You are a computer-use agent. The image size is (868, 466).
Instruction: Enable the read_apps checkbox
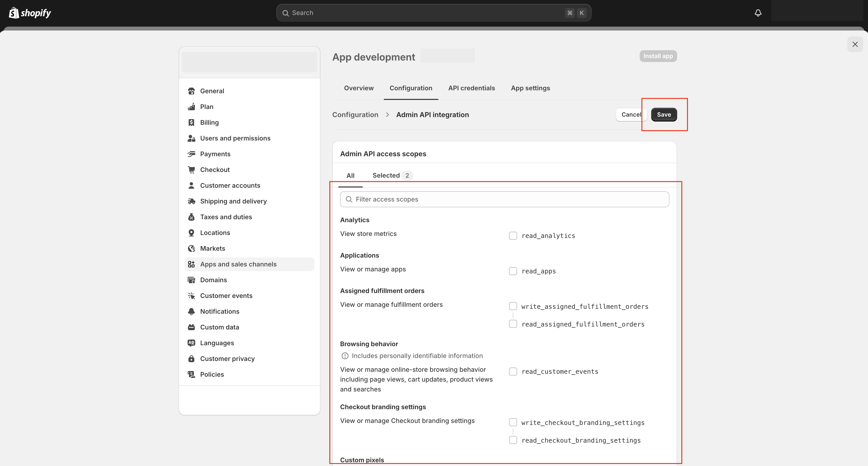(x=512, y=271)
